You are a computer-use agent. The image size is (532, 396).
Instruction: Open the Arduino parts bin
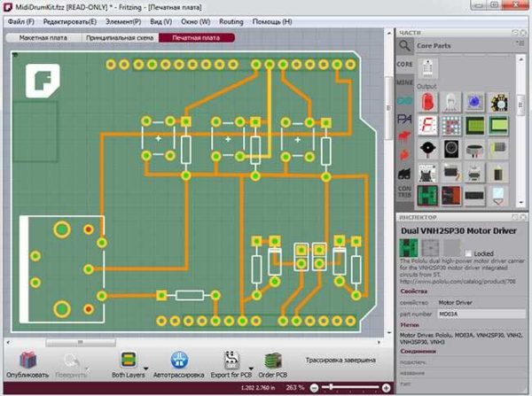(404, 102)
